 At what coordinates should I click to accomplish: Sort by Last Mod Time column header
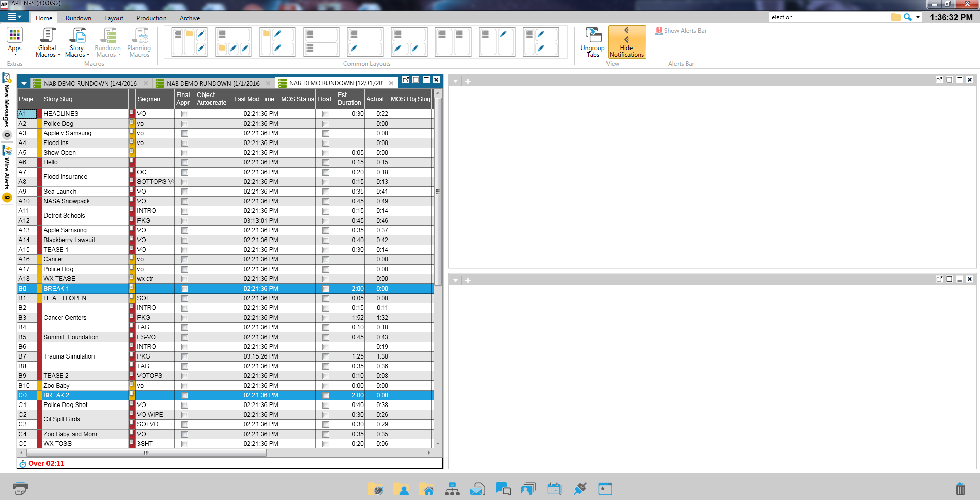254,99
